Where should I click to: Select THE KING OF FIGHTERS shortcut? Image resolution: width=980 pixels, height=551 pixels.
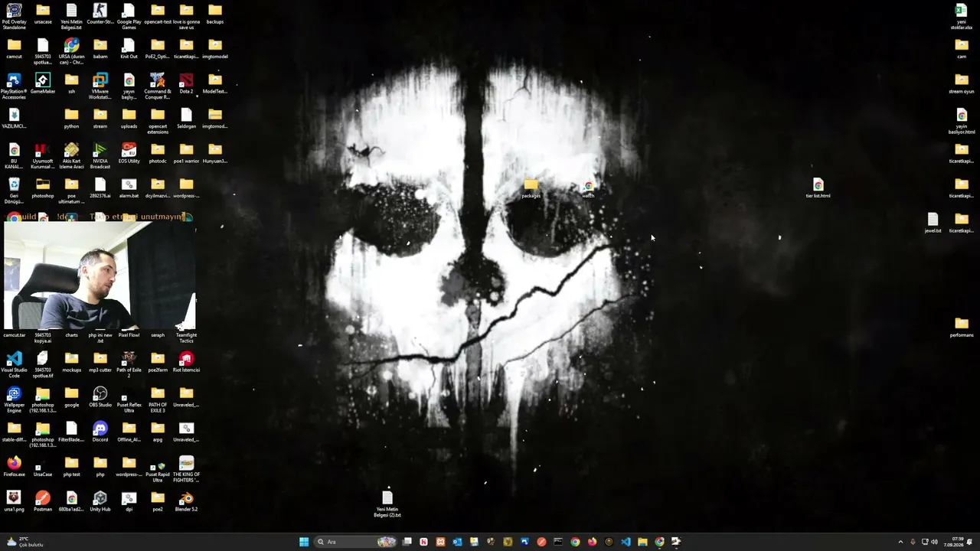(186, 469)
